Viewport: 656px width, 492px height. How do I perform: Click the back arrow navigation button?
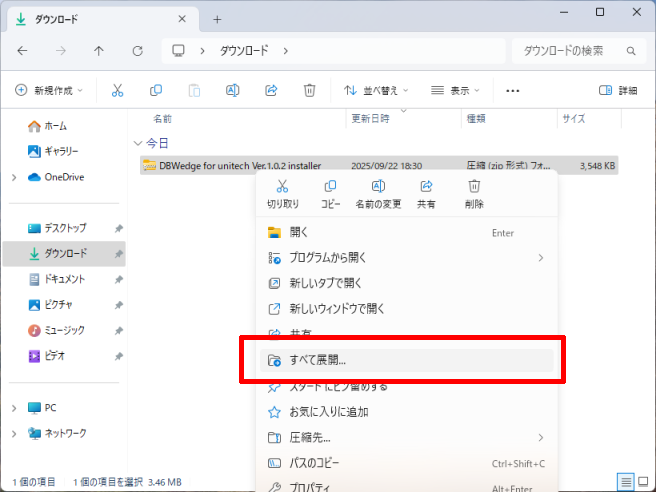point(22,51)
